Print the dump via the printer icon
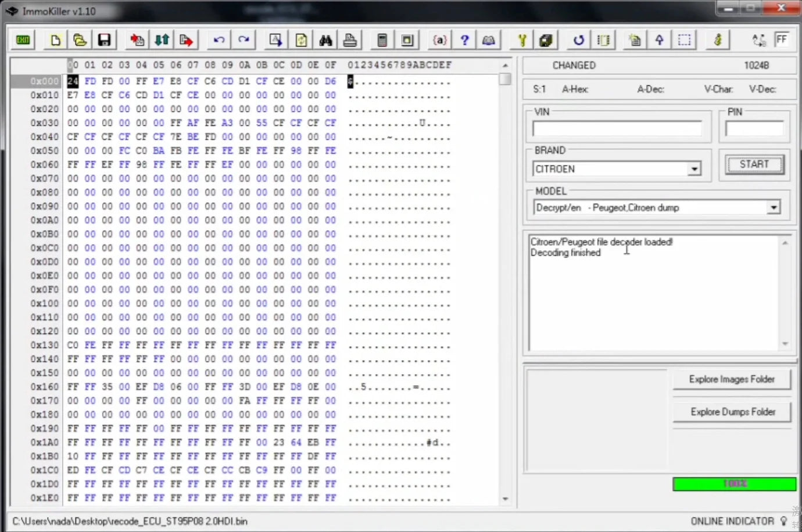Viewport: 802px width, 532px height. tap(349, 39)
